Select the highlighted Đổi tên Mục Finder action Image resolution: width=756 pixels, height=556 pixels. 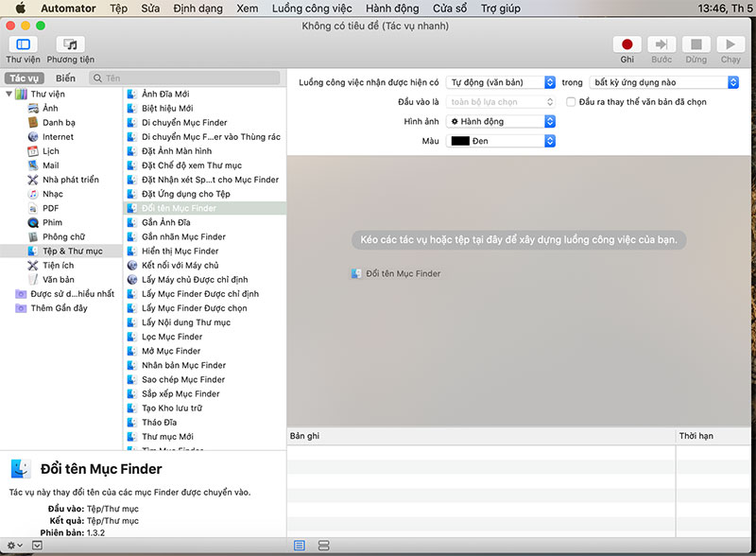(205, 208)
